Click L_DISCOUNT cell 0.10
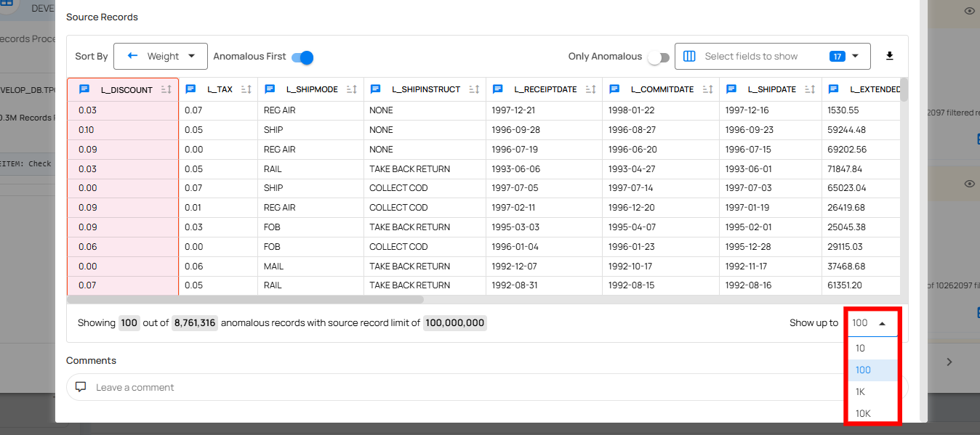 click(x=123, y=130)
